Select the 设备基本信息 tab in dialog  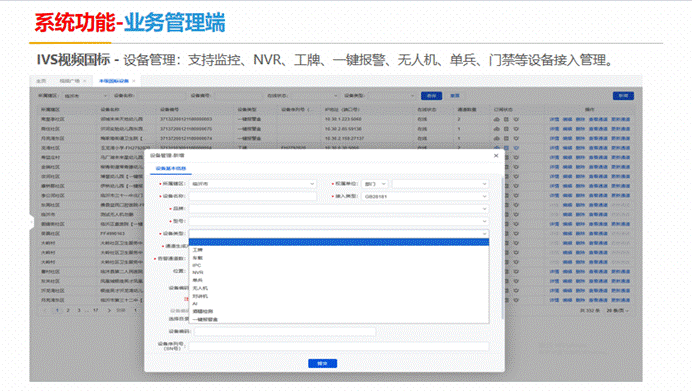(171, 169)
